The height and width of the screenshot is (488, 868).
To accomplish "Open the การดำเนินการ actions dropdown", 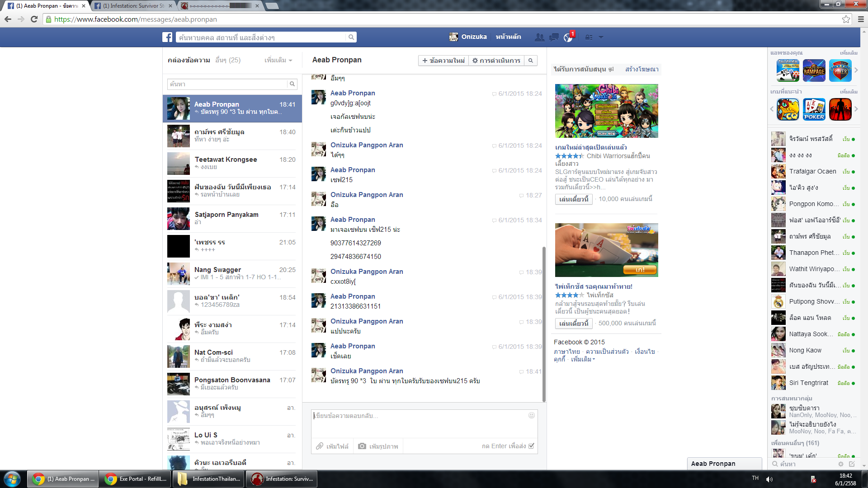I will 496,61.
